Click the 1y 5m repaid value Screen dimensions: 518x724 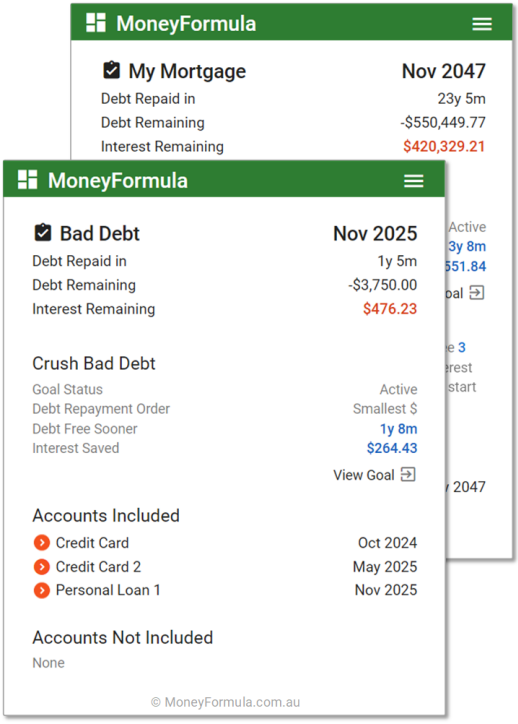398,261
